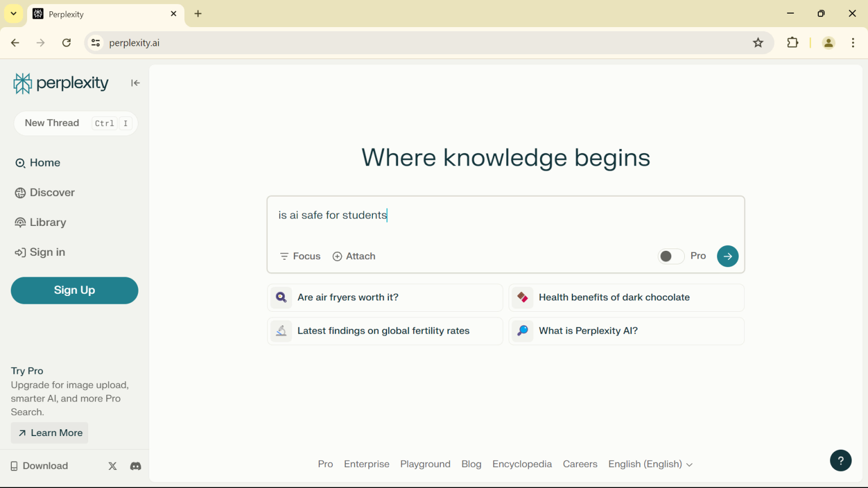The width and height of the screenshot is (868, 488).
Task: Submit the query with the arrow button
Action: pyautogui.click(x=727, y=256)
